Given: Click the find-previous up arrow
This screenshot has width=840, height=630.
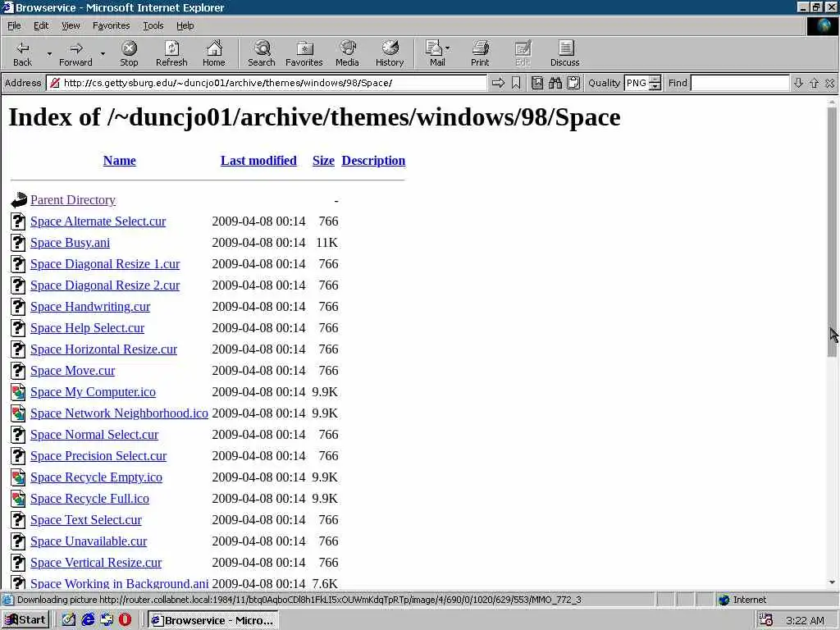Looking at the screenshot, I should (x=815, y=83).
